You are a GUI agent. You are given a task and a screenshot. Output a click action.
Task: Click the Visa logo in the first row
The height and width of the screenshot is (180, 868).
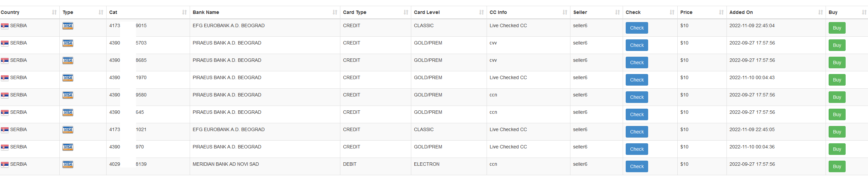(x=68, y=26)
